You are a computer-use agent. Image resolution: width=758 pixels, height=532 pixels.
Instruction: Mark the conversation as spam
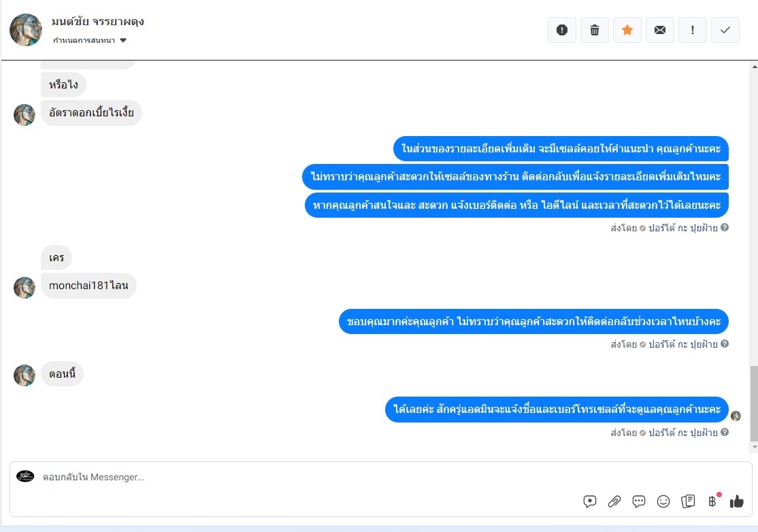[562, 30]
